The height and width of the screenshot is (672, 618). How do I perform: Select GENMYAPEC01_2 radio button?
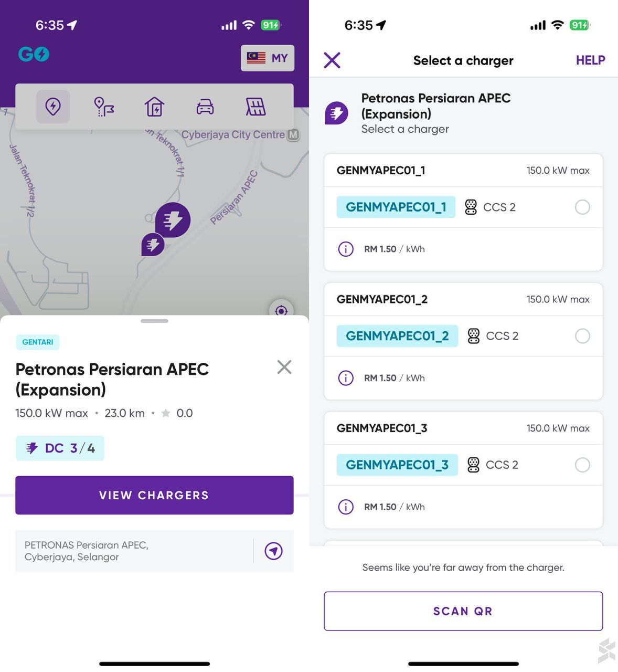(582, 336)
